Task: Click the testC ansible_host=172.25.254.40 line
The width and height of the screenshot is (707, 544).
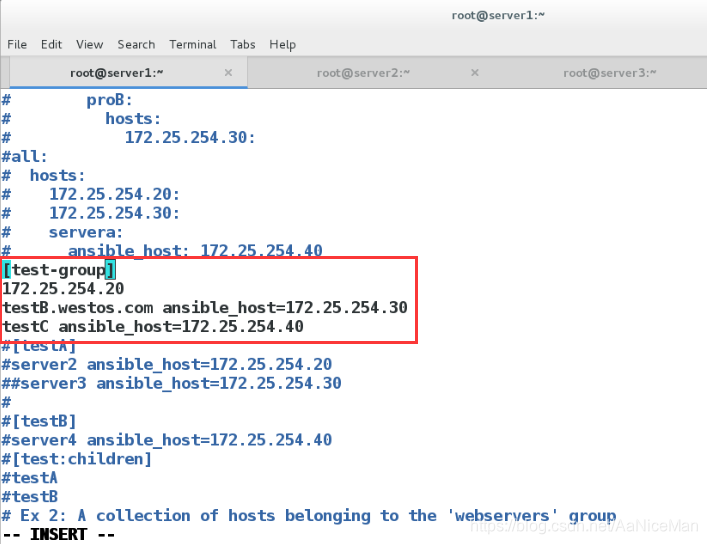Action: 153,327
